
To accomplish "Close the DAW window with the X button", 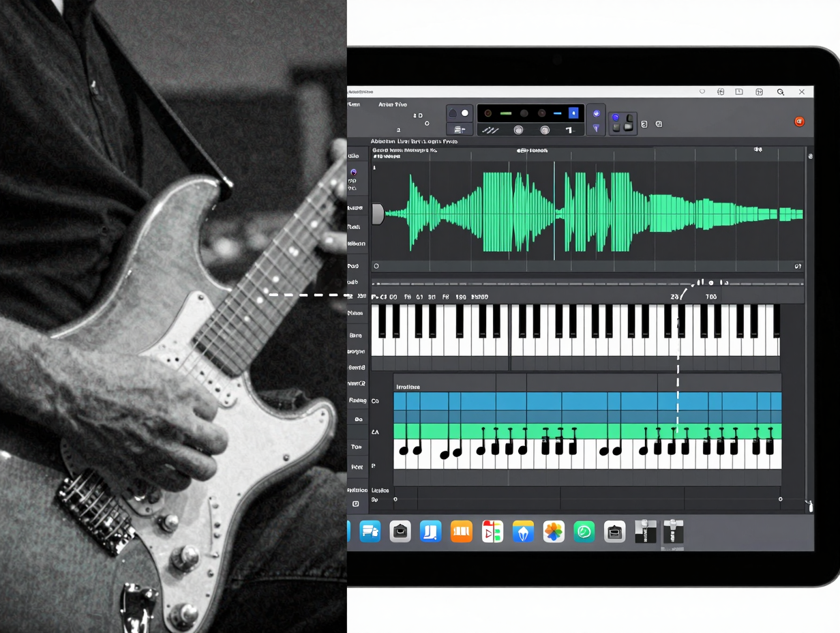I will pyautogui.click(x=802, y=91).
